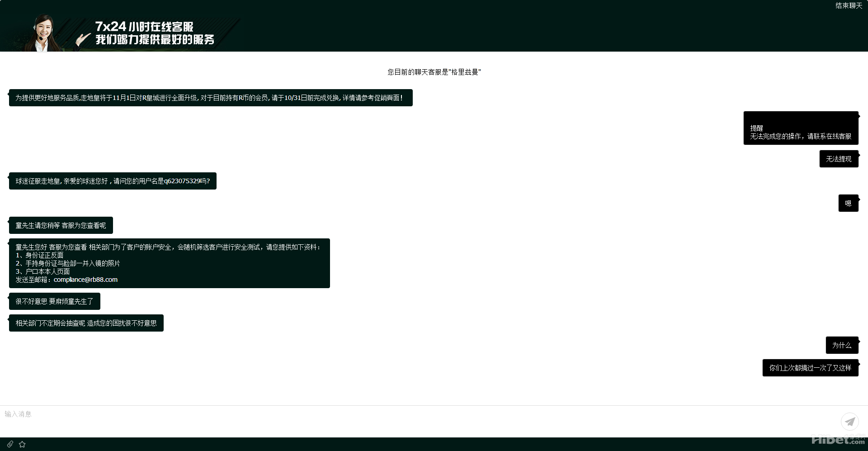This screenshot has width=868, height=451.
Task: End the chat via 结束聊天
Action: (x=849, y=6)
